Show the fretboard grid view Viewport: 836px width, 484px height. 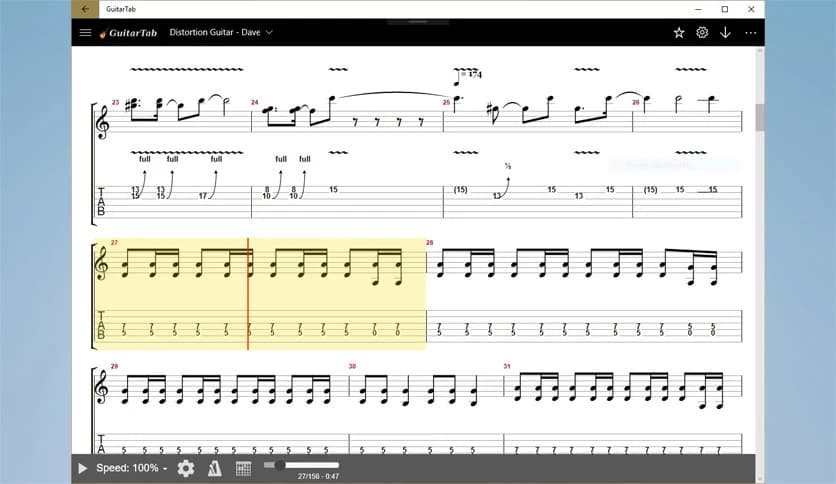243,469
